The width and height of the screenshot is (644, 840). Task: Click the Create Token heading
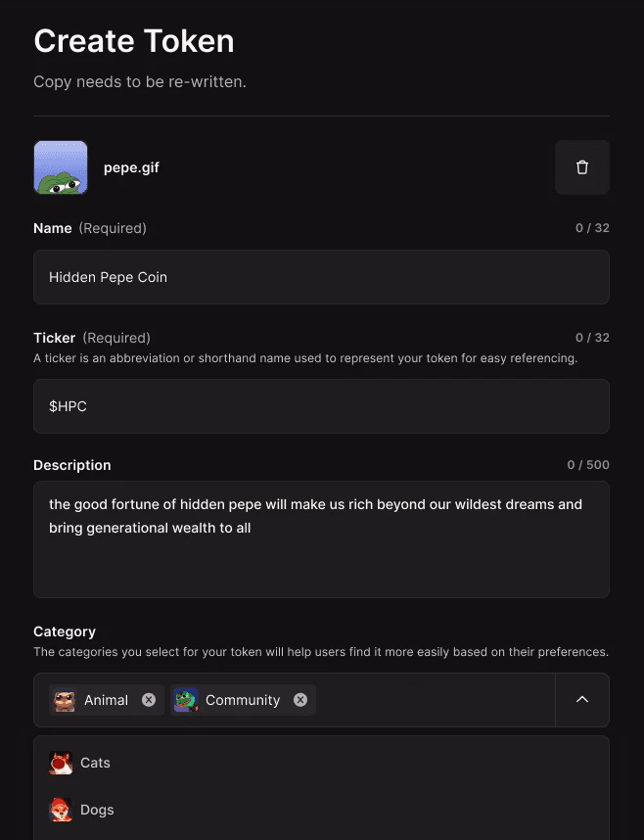134,41
